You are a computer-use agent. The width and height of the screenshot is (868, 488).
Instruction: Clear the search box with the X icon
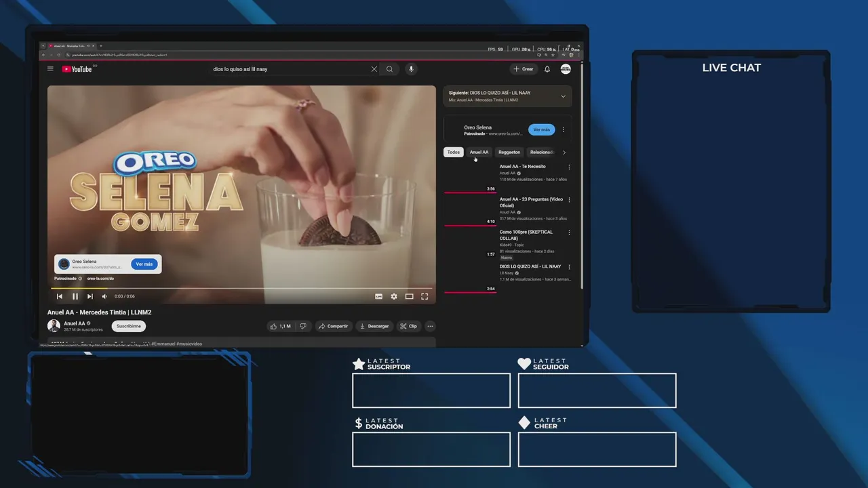374,69
